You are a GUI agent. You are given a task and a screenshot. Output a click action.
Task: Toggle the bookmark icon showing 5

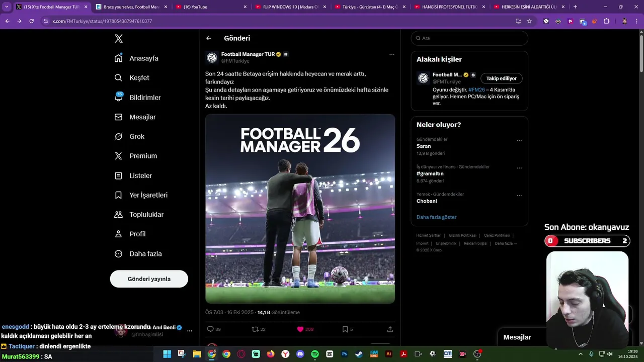347,329
